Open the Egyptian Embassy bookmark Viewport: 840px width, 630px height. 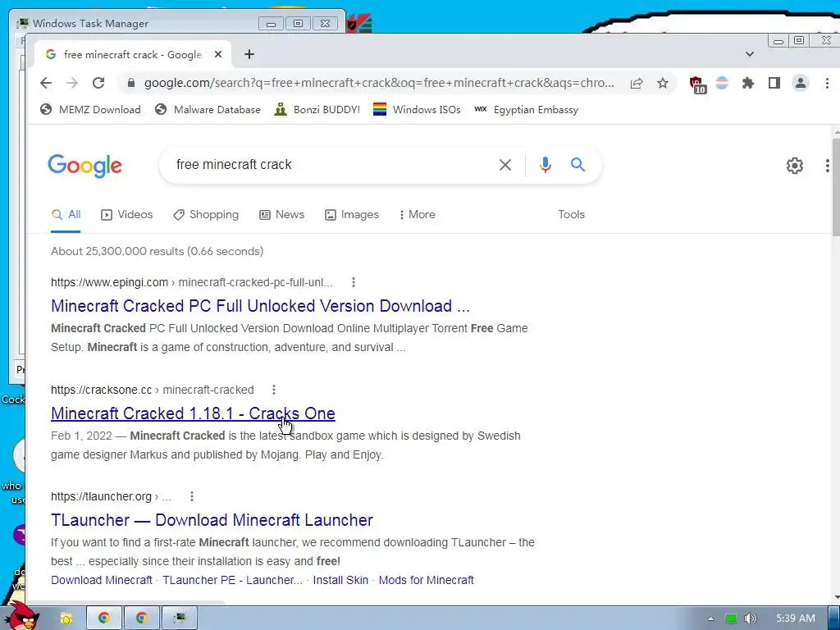click(x=526, y=109)
